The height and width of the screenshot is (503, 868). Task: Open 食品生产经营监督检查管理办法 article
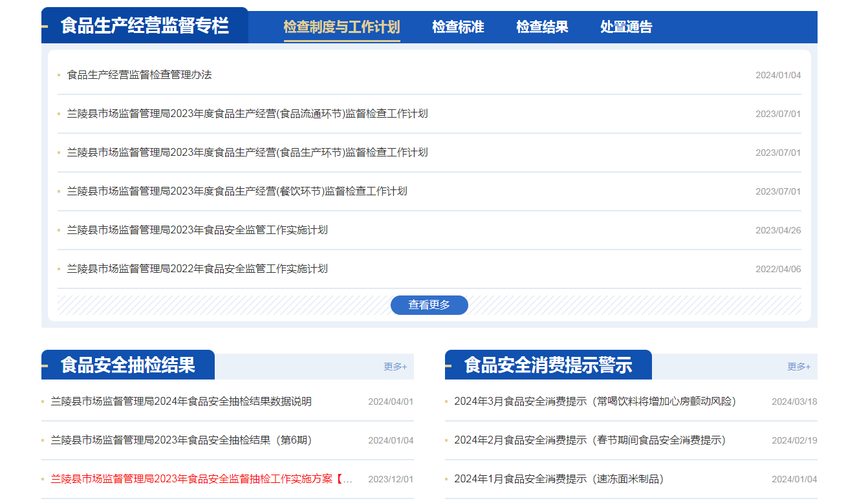[140, 75]
